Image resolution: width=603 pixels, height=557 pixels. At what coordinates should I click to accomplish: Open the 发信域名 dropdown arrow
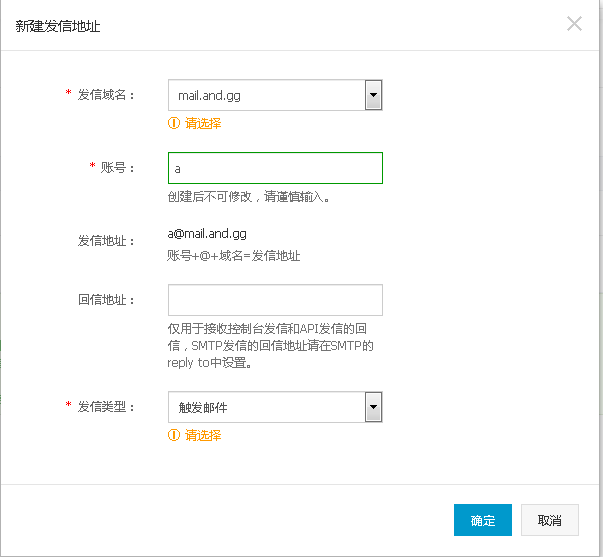(373, 96)
